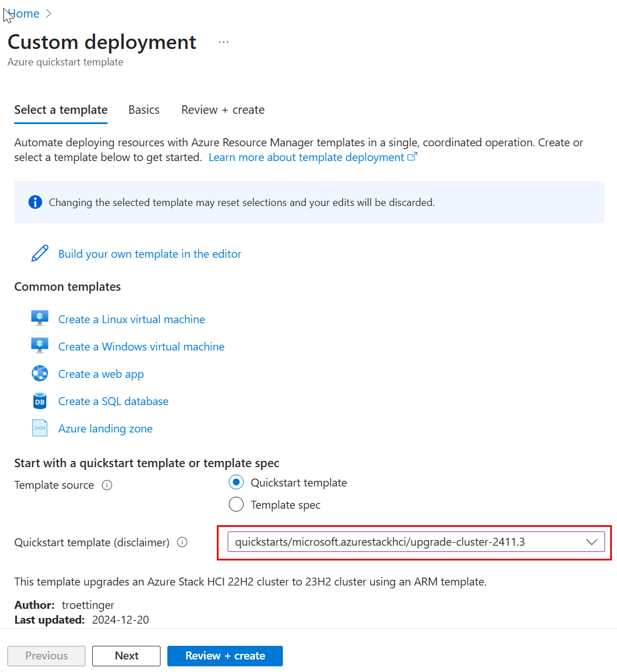617x672 pixels.
Task: Click the Template source info icon
Action: pos(107,485)
